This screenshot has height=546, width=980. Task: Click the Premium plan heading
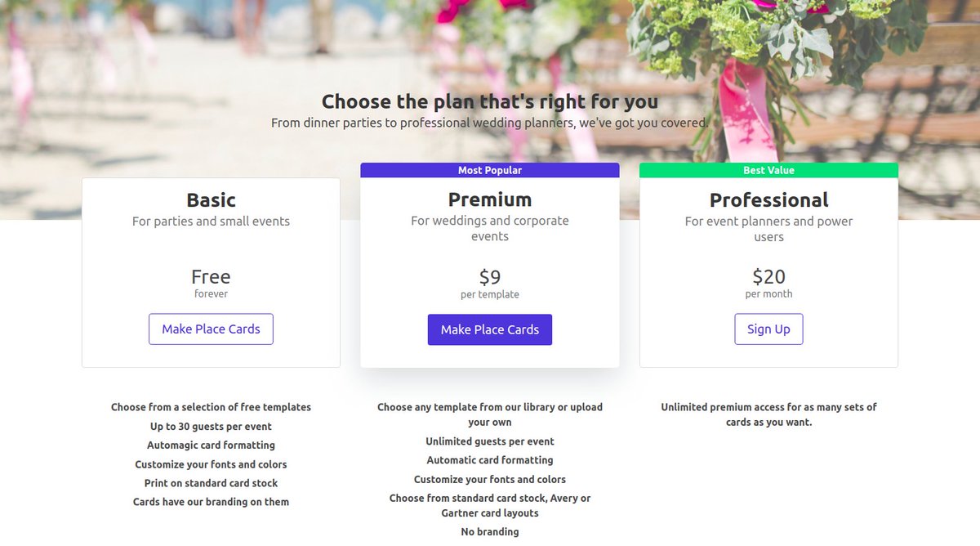point(490,200)
